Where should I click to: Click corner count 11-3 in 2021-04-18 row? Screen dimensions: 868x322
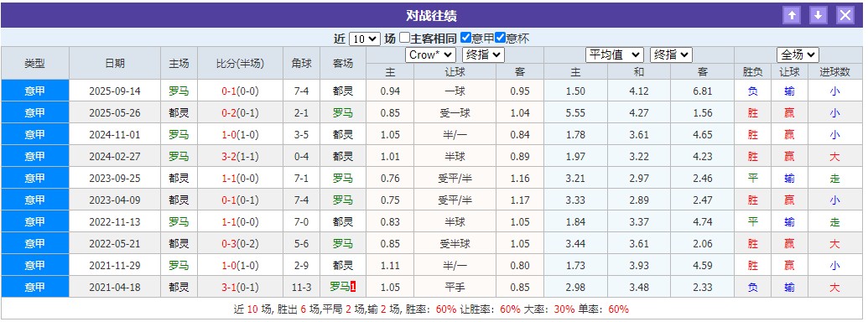302,287
